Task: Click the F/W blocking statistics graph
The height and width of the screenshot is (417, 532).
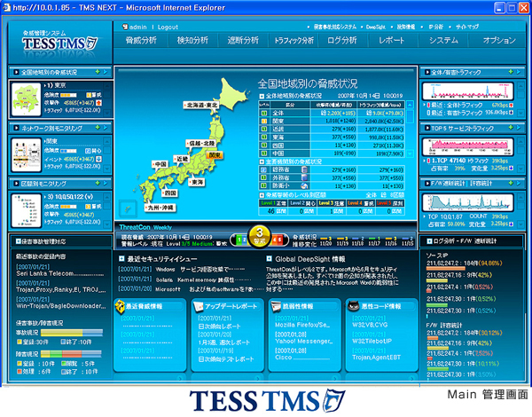Action: click(x=468, y=202)
